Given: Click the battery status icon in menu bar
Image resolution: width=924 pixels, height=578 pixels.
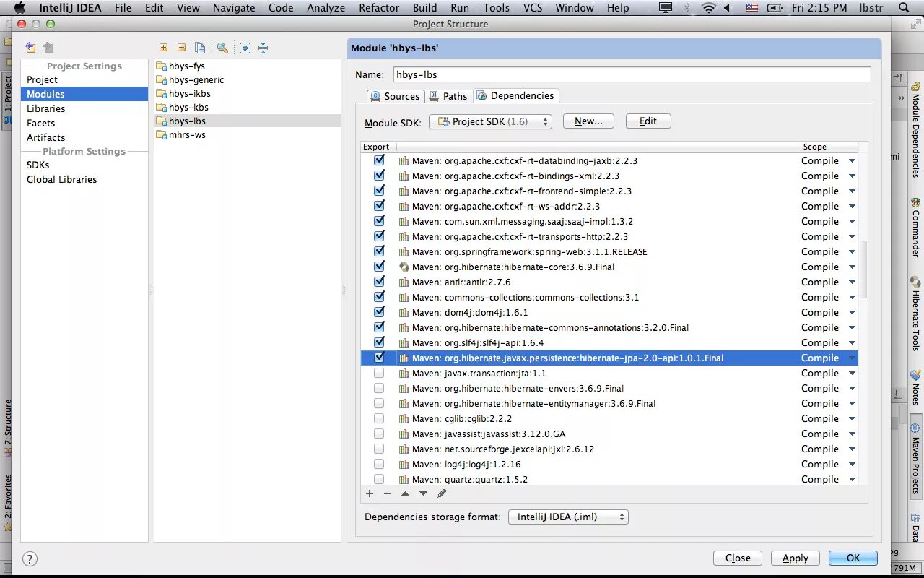Looking at the screenshot, I should [775, 8].
